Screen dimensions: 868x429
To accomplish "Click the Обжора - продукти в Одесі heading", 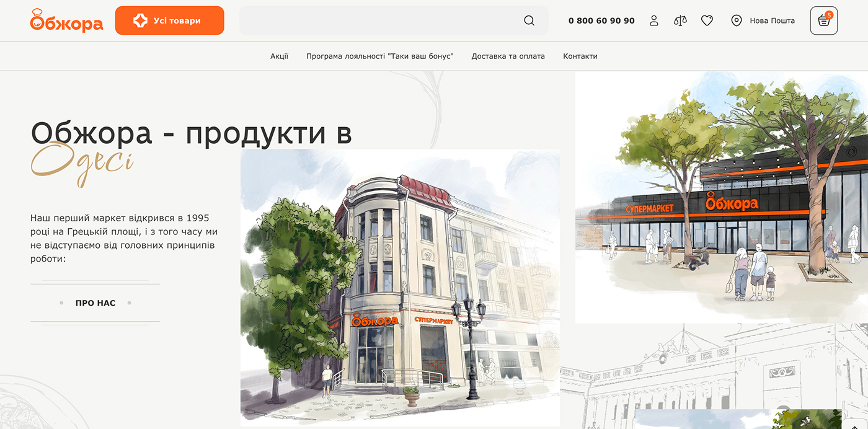I will click(x=191, y=133).
